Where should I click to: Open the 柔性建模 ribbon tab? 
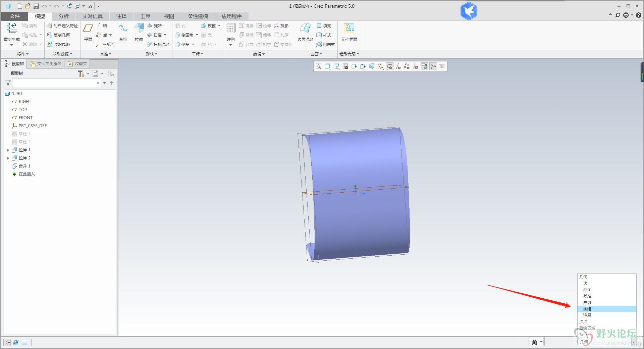[x=198, y=16]
